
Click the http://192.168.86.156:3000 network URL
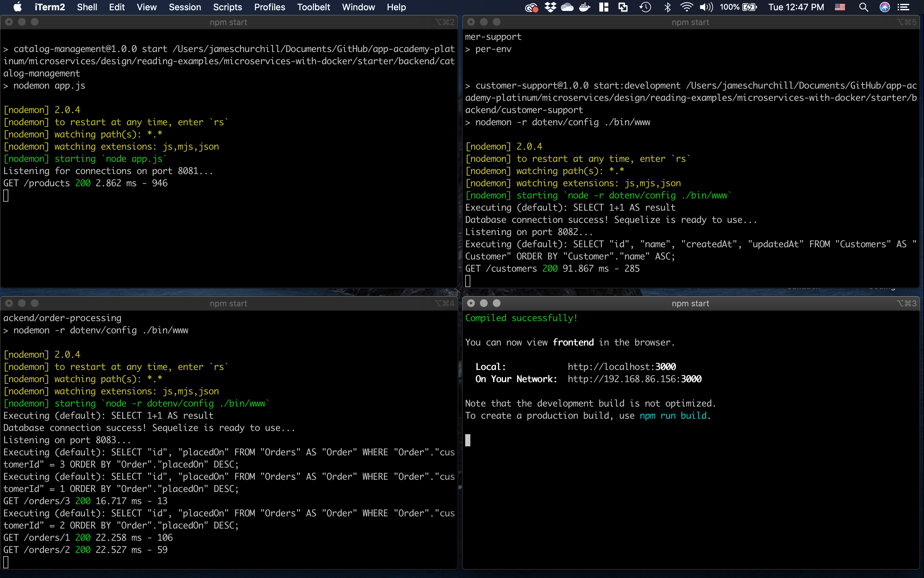coord(635,379)
